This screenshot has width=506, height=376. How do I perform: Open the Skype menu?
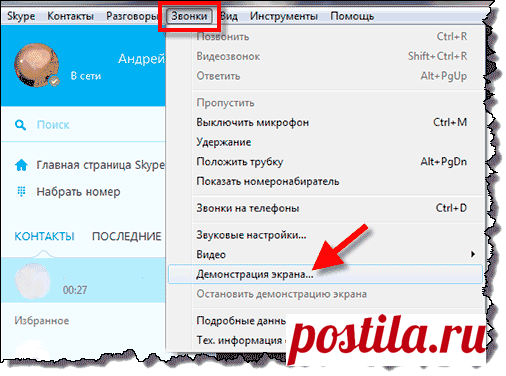click(x=21, y=16)
